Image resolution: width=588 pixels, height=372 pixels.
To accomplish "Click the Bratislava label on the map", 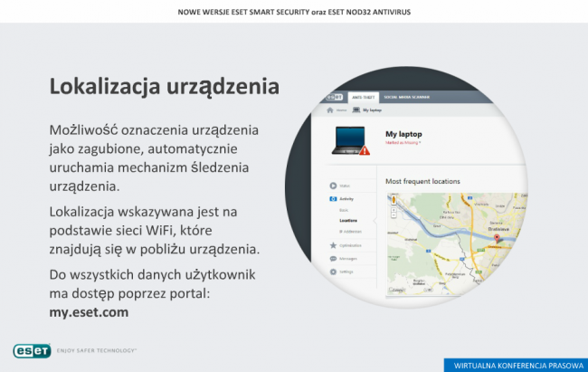I will point(498,229).
